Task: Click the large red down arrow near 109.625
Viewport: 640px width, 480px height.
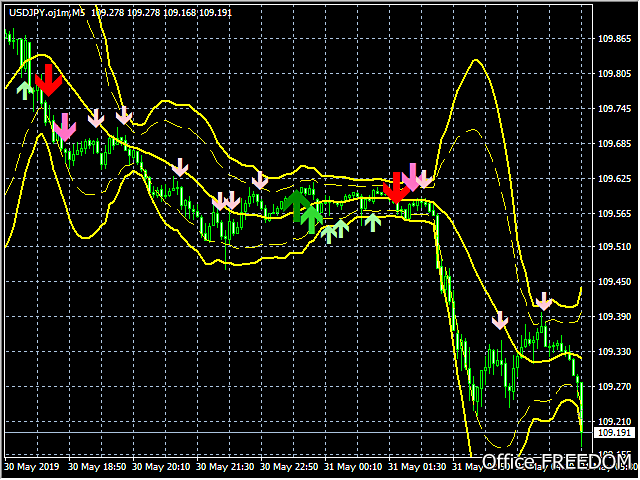Action: coord(396,188)
